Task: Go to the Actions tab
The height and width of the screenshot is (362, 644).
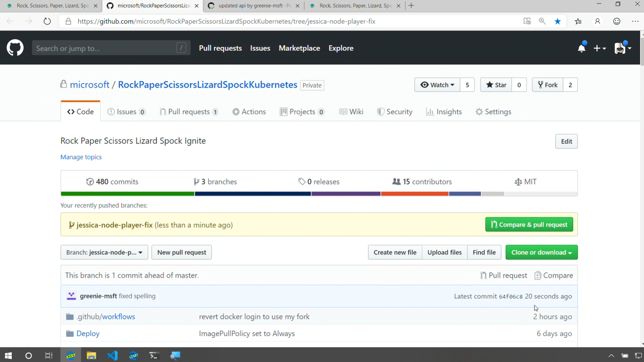Action: click(249, 112)
